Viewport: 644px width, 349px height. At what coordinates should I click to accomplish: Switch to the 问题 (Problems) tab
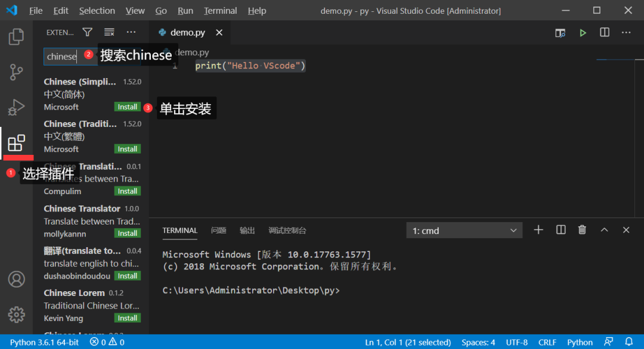[218, 230]
